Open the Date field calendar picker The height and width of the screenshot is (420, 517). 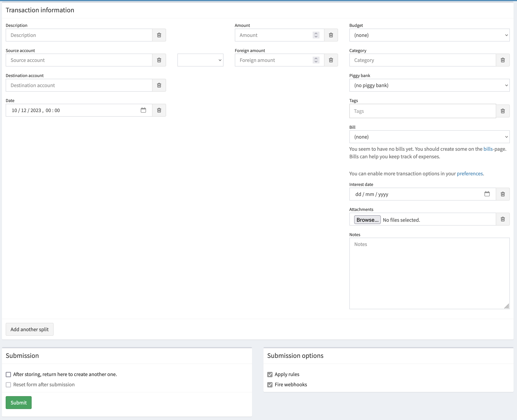tap(143, 110)
